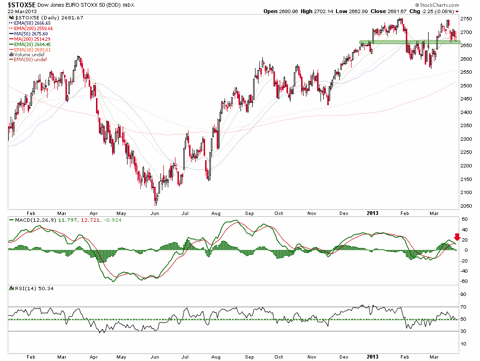Select the $STOXSE (Daily) 2681.67 legend entry

click(x=49, y=18)
